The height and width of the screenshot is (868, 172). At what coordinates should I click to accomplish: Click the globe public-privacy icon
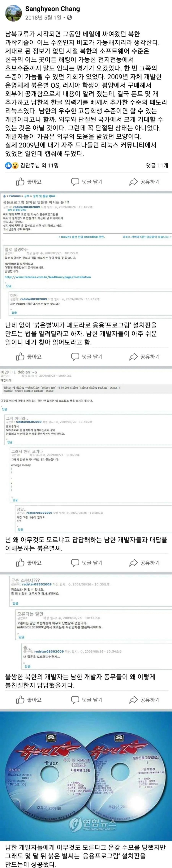coord(69,18)
